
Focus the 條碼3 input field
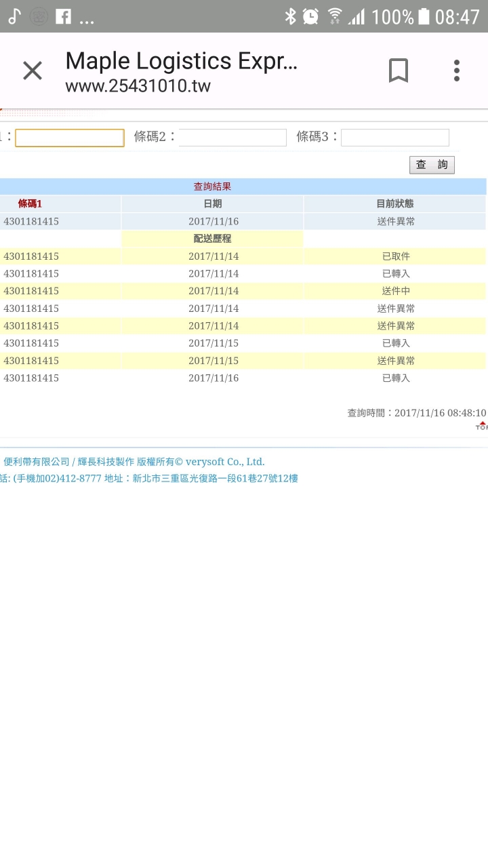coord(395,138)
